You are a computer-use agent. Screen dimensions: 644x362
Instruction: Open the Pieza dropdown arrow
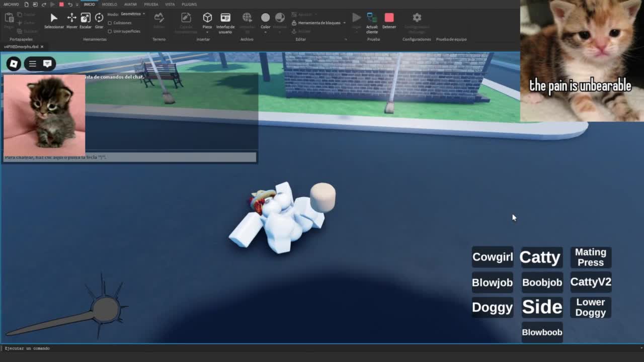coord(207,32)
